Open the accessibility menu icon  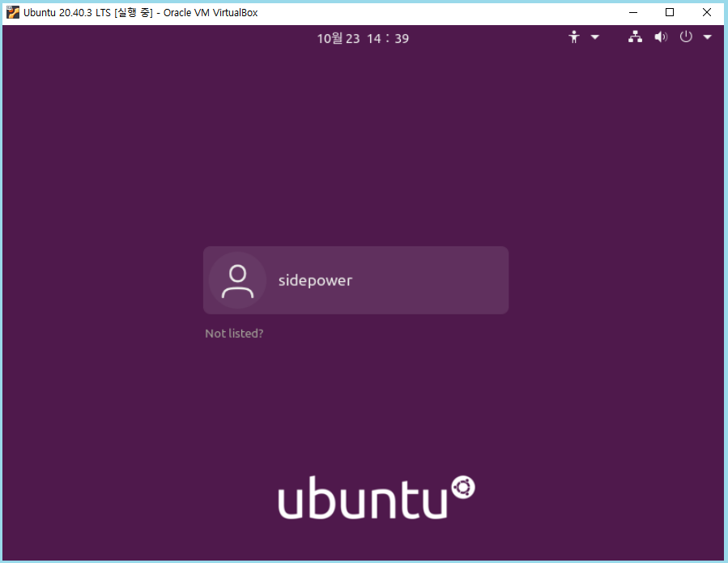click(x=574, y=36)
